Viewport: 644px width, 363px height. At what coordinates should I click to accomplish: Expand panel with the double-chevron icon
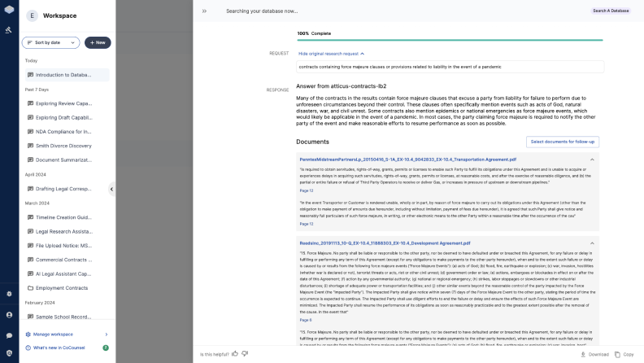[x=204, y=11]
